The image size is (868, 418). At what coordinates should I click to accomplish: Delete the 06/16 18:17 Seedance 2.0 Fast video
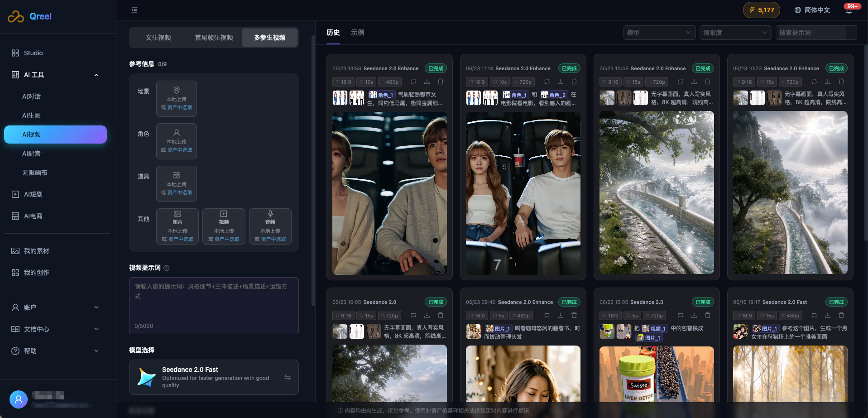tap(841, 316)
